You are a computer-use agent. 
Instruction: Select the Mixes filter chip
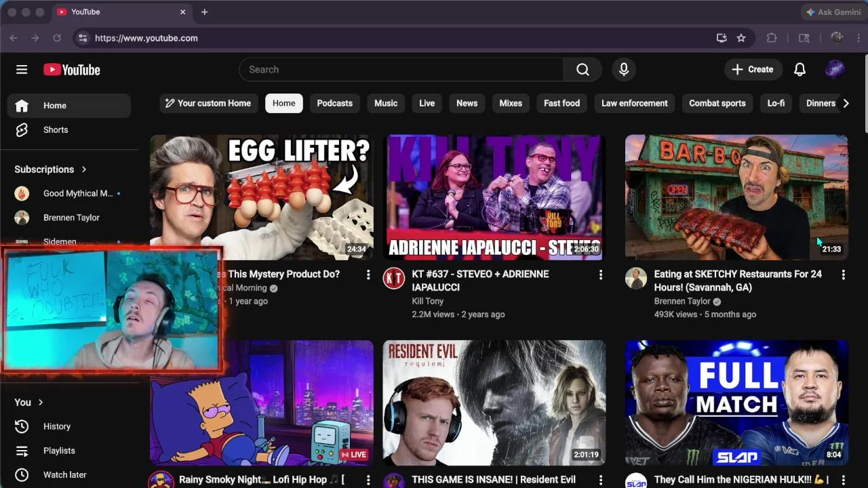(511, 103)
